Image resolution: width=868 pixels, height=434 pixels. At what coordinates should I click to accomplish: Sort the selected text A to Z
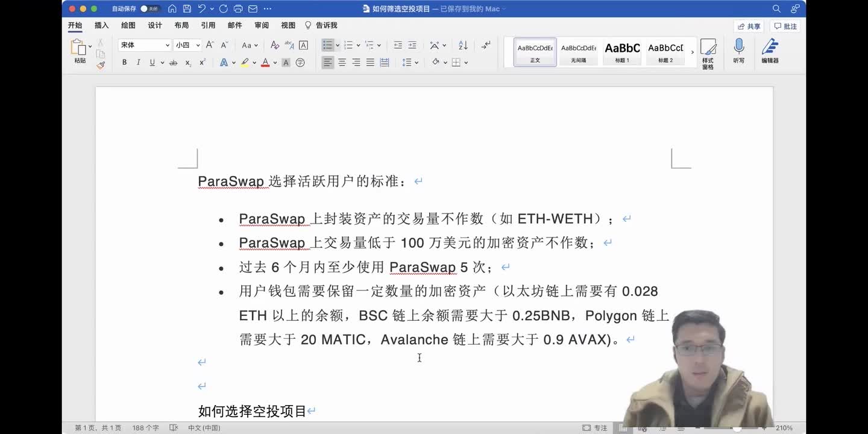click(463, 45)
